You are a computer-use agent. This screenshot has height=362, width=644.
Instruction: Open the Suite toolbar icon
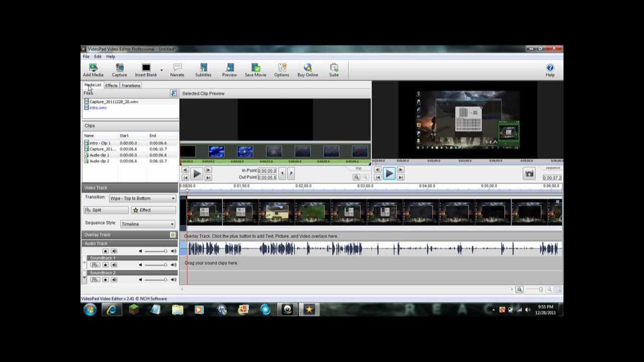(x=334, y=70)
